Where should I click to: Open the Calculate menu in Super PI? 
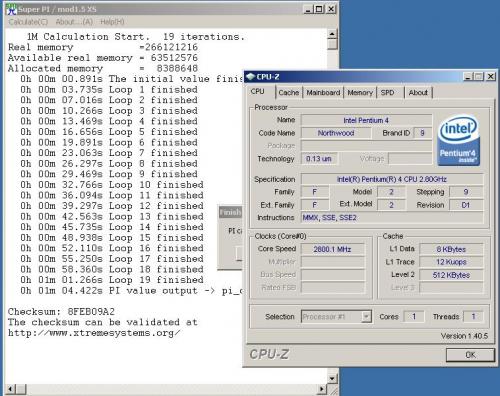(28, 22)
